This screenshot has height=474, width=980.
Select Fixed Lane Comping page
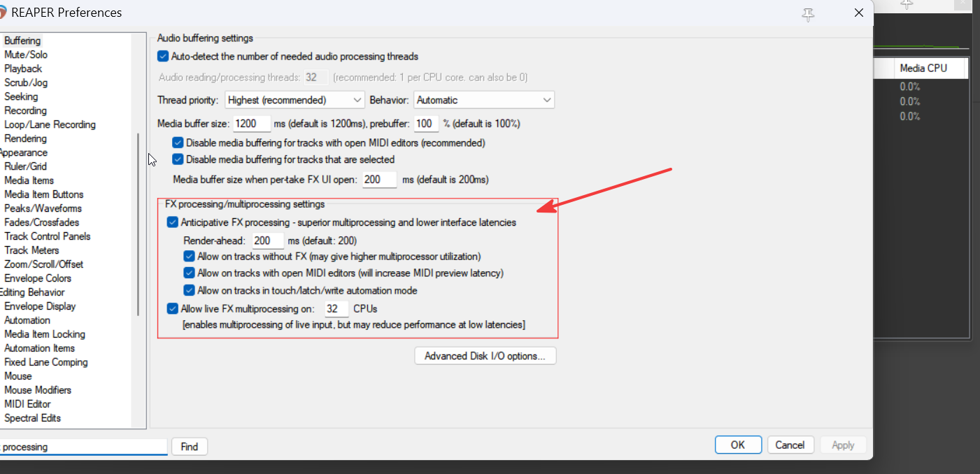[x=45, y=362]
